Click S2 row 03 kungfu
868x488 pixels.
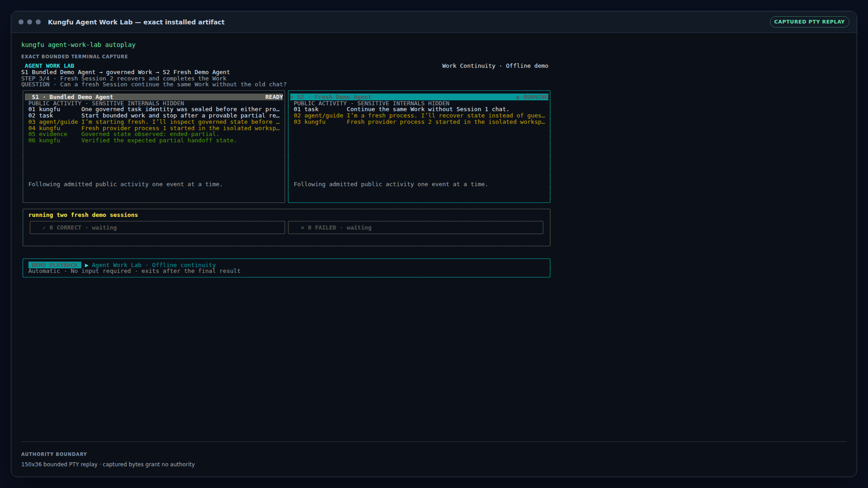click(420, 122)
